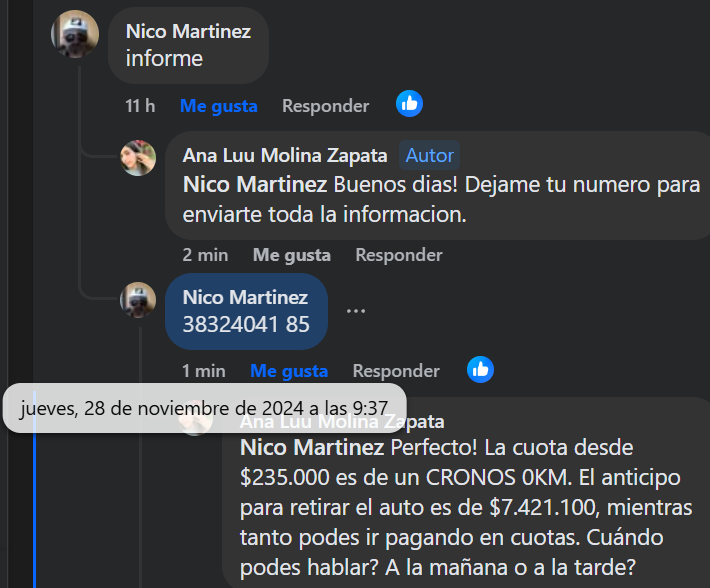Unlike the "informe" comment via Me gusta
Image resolution: width=710 pixels, height=588 pixels.
218,106
